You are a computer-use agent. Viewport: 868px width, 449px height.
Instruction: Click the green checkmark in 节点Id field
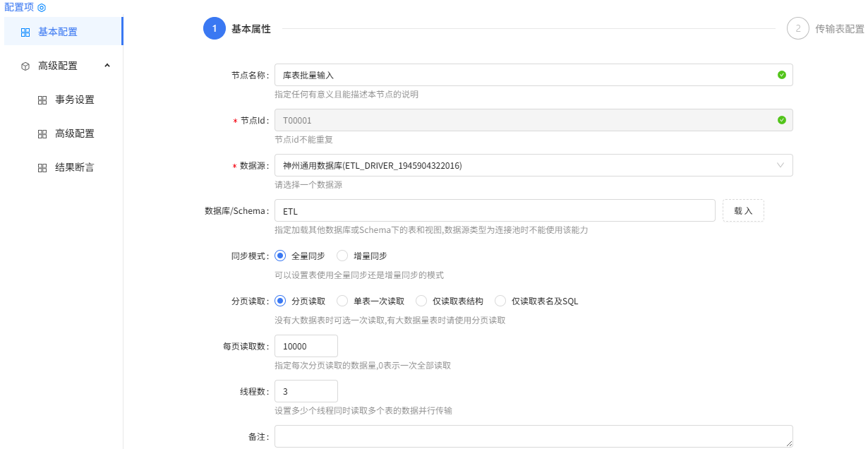pyautogui.click(x=781, y=120)
